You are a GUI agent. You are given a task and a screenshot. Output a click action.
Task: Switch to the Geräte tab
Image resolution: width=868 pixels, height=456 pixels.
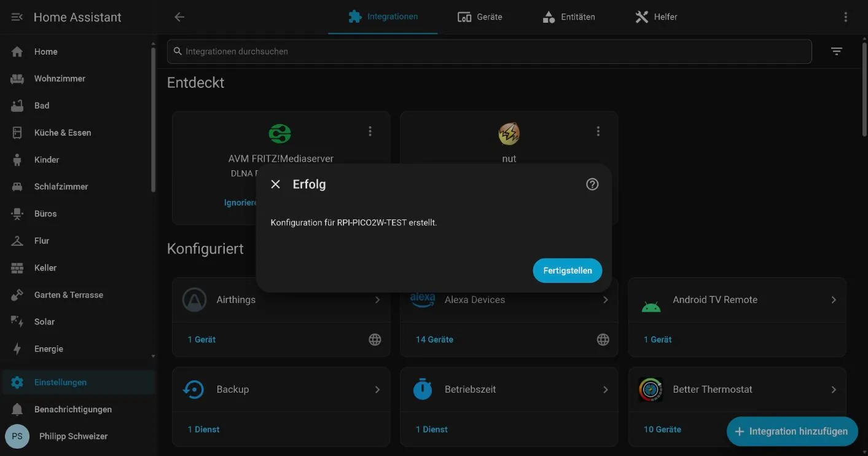tap(480, 17)
